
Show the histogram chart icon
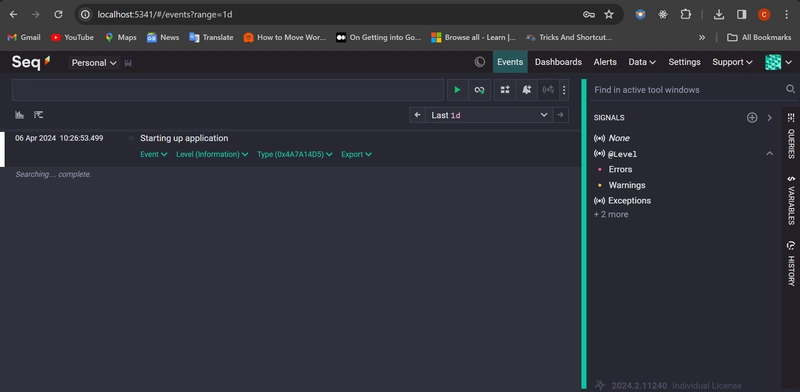point(19,115)
